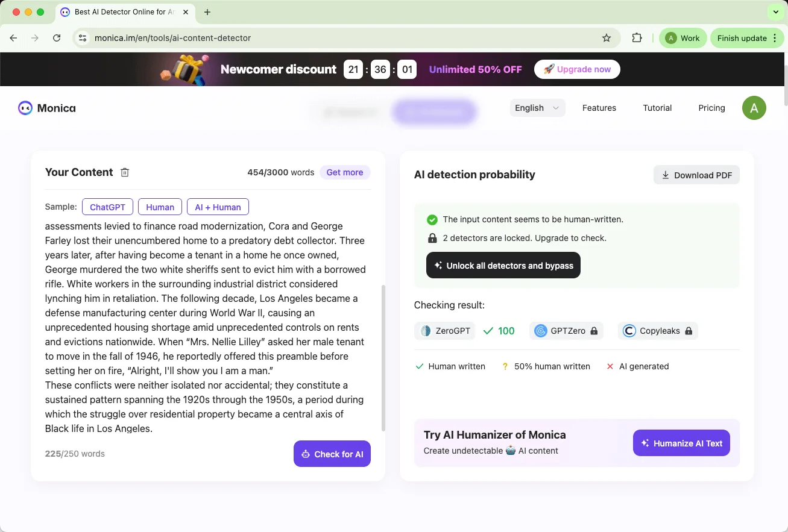The image size is (788, 532).
Task: Open the Finish update options menu
Action: point(775,37)
